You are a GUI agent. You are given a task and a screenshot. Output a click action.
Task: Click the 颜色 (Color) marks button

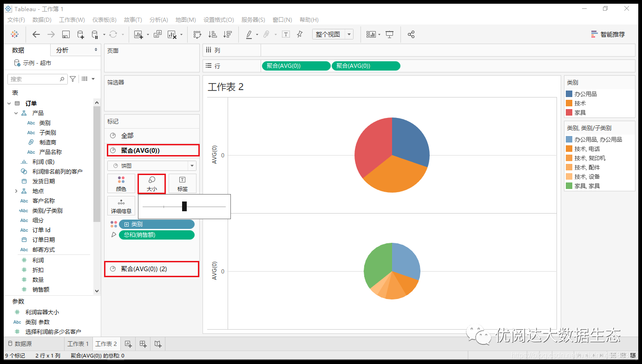[121, 183]
